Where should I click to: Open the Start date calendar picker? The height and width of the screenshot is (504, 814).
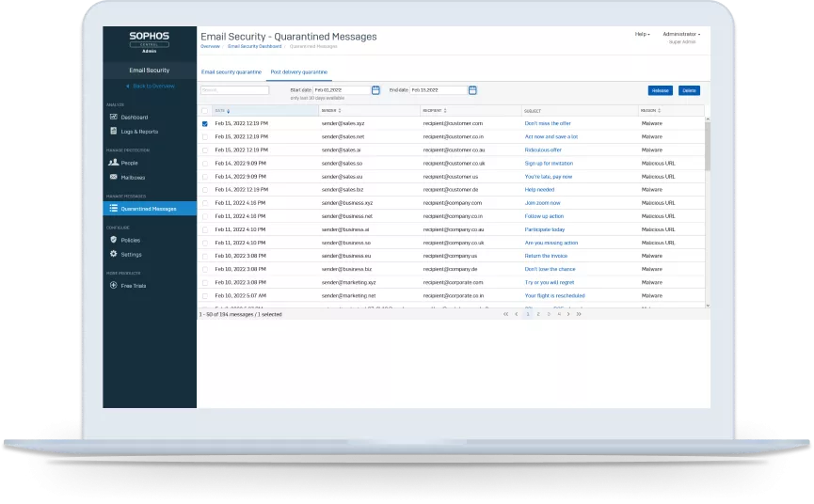point(375,90)
